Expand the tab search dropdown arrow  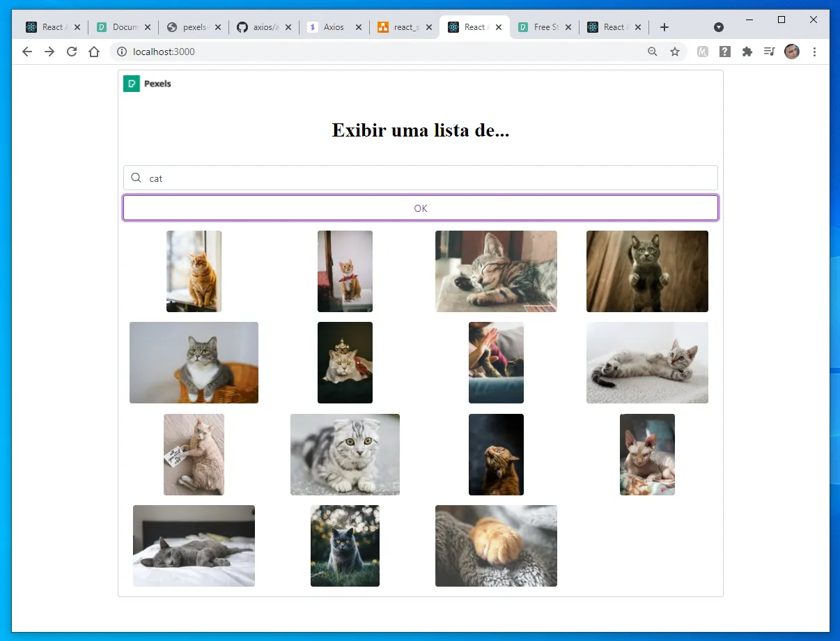(719, 27)
